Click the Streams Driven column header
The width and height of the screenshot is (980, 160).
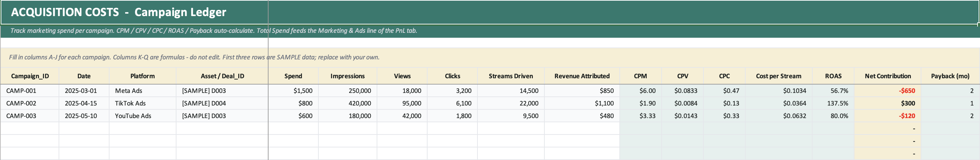coord(511,76)
